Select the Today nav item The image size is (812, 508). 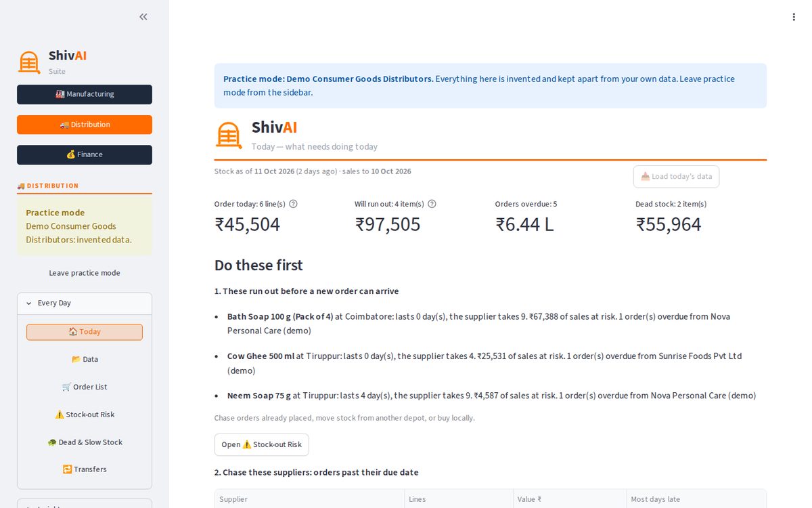(x=85, y=332)
